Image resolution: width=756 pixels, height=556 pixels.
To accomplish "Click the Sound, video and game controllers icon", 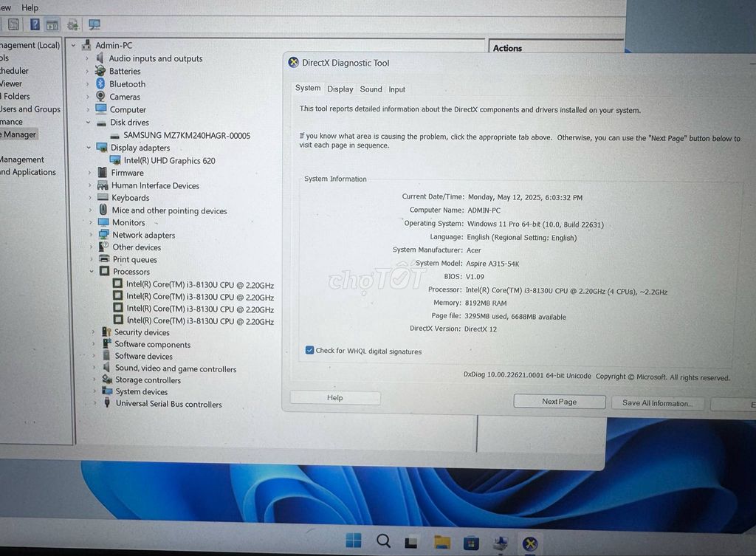I will coord(106,368).
